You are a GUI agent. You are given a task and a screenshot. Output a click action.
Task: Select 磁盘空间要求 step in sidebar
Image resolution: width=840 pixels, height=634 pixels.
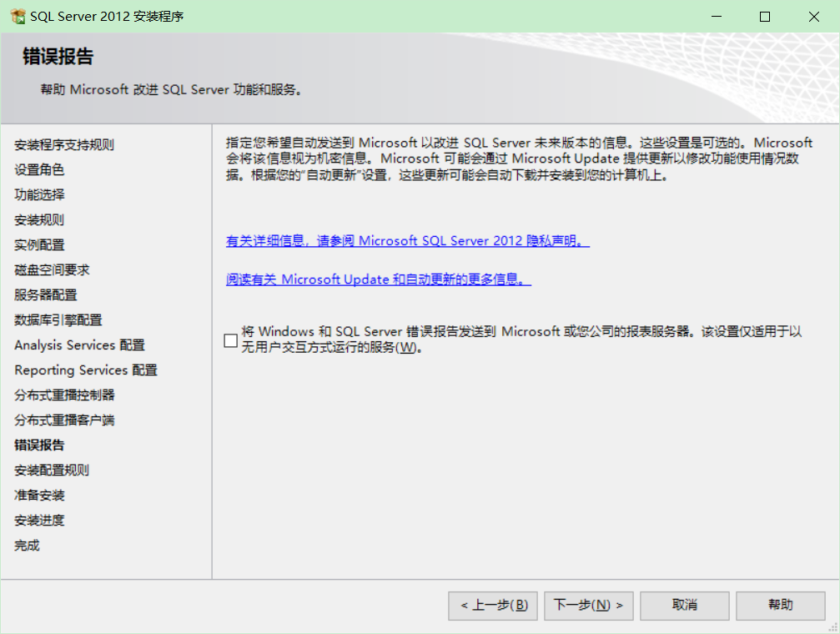coord(52,269)
